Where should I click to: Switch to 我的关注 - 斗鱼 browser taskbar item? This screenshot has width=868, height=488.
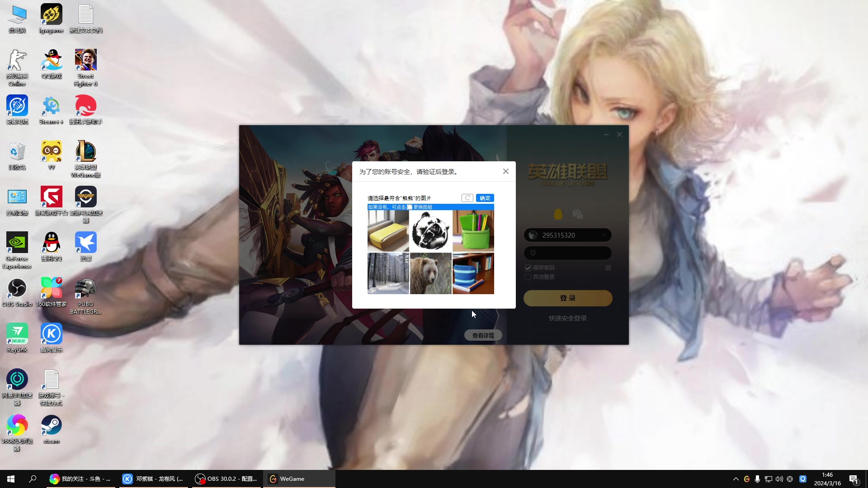coord(80,479)
